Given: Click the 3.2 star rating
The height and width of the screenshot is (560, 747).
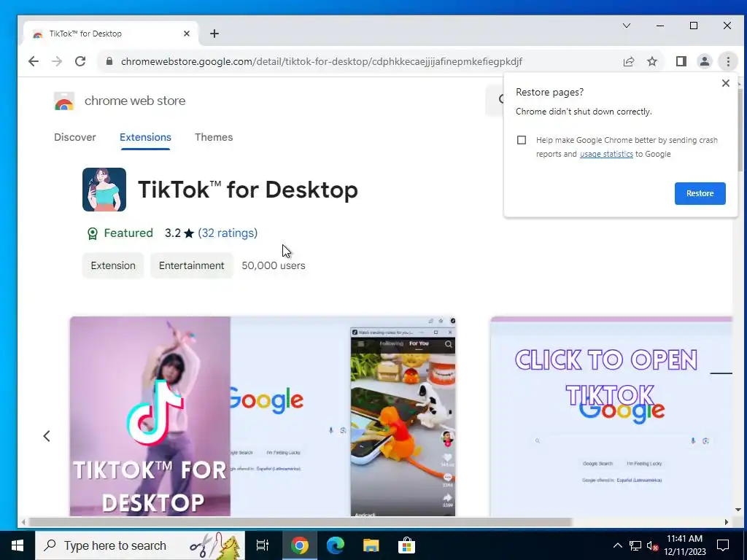Looking at the screenshot, I should click(179, 233).
